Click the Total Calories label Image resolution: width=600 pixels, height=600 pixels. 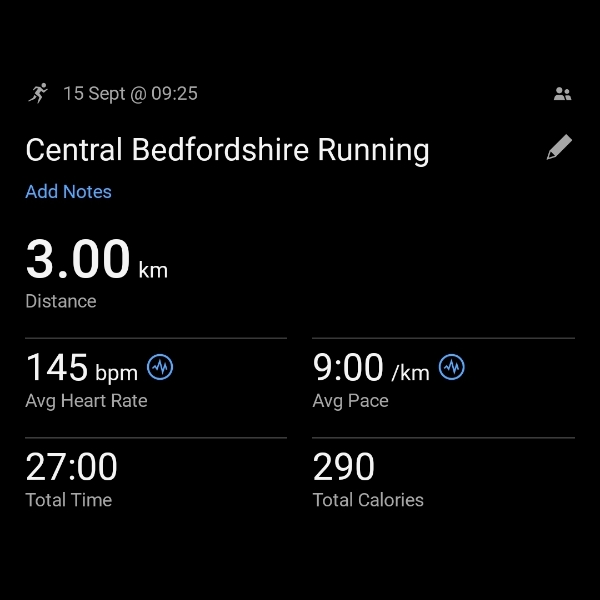coord(368,500)
